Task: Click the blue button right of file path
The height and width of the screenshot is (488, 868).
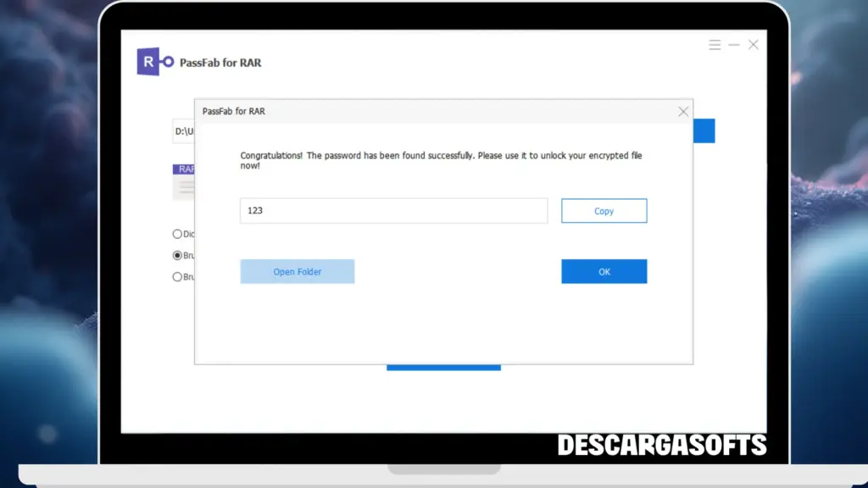Action: point(704,131)
